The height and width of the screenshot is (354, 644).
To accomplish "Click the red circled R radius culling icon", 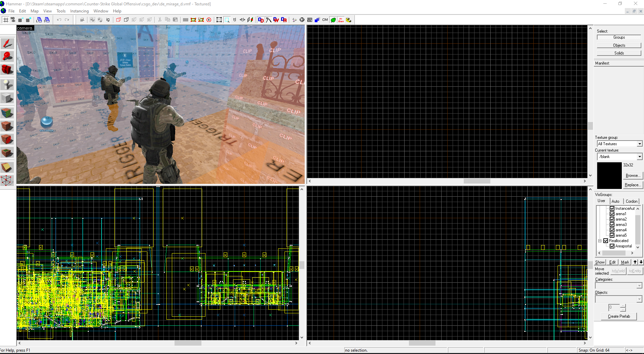I will pyautogui.click(x=209, y=20).
